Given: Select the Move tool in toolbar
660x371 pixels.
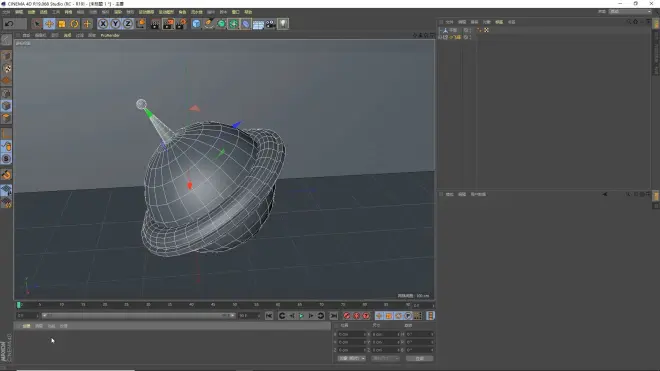Looking at the screenshot, I should point(49,24).
